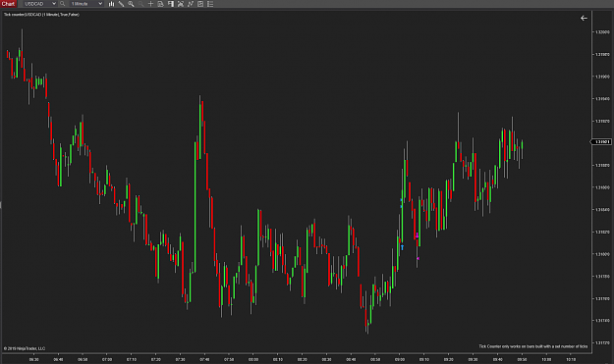Image resolution: width=614 pixels, height=364 pixels.
Task: Click the 1.31800 price axis label
Action: coord(602,254)
